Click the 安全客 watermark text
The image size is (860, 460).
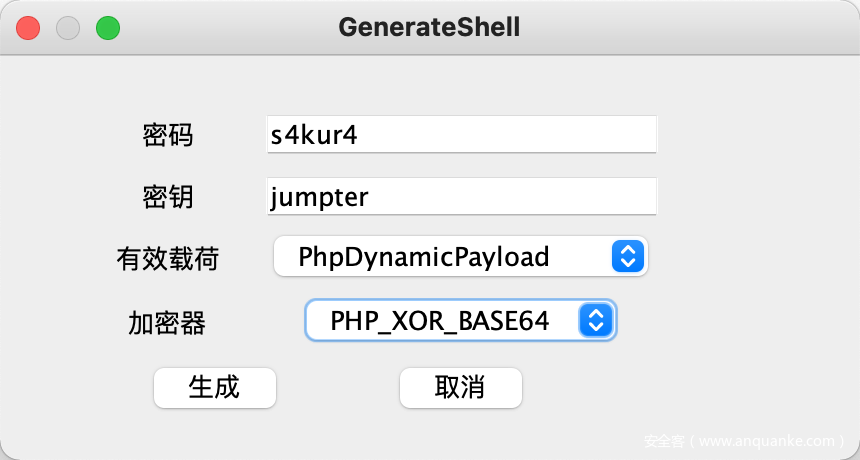click(663, 440)
